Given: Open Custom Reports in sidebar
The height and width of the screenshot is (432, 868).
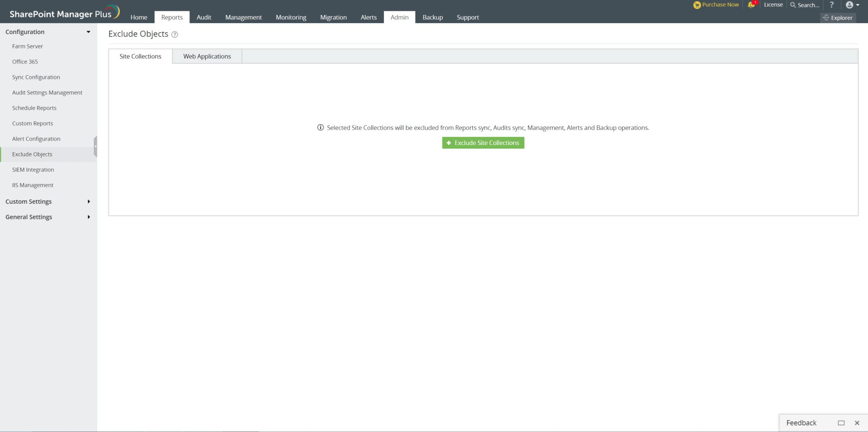Looking at the screenshot, I should [33, 123].
